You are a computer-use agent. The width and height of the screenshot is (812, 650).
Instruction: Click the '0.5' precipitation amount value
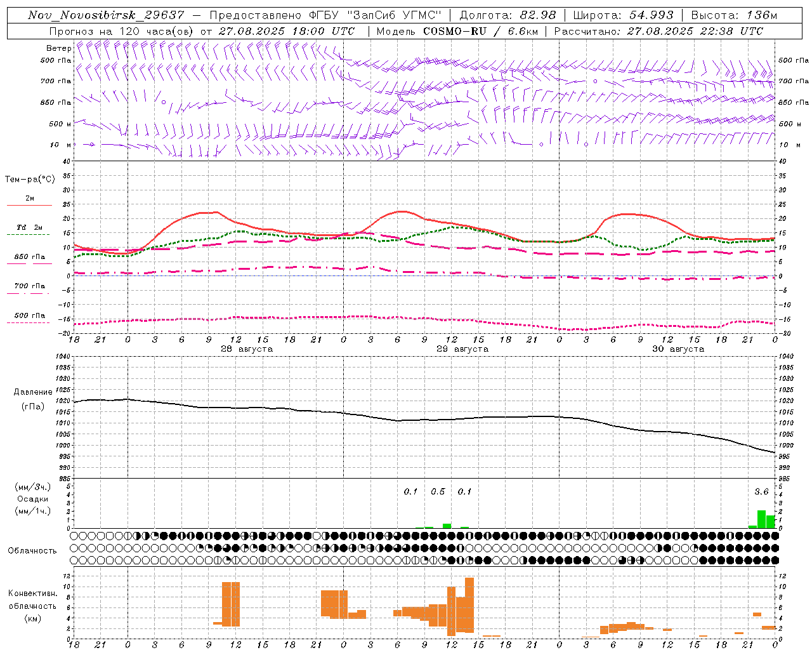click(438, 492)
